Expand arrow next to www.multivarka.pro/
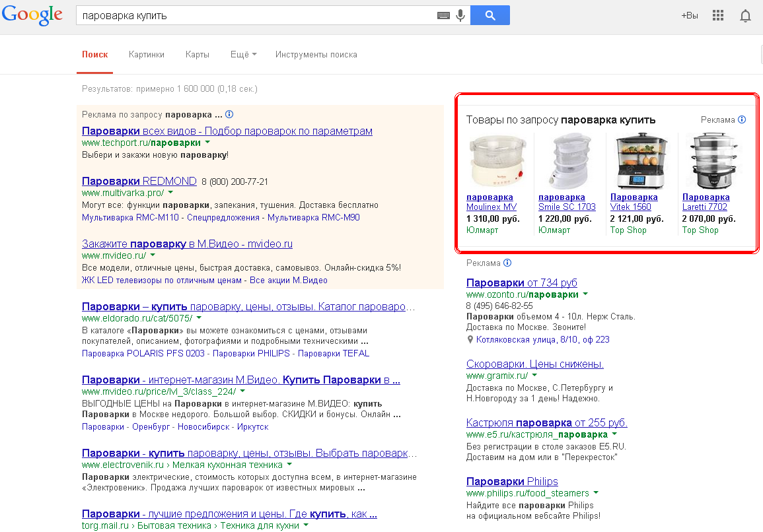763x532 pixels. point(170,193)
